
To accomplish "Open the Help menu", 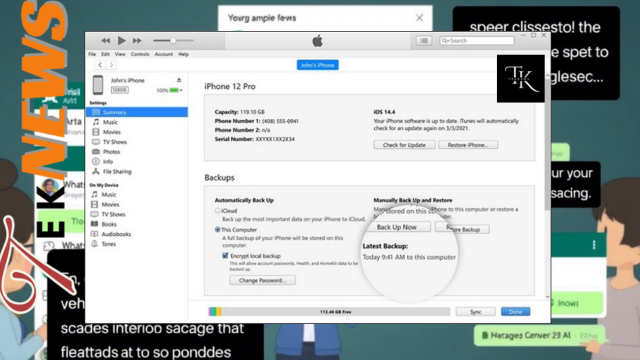I will click(x=183, y=54).
